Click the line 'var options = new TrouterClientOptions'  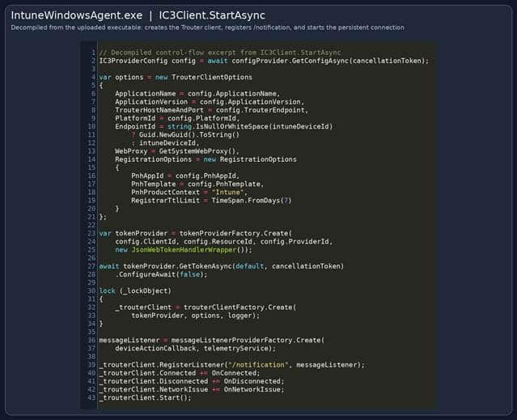pyautogui.click(x=176, y=77)
